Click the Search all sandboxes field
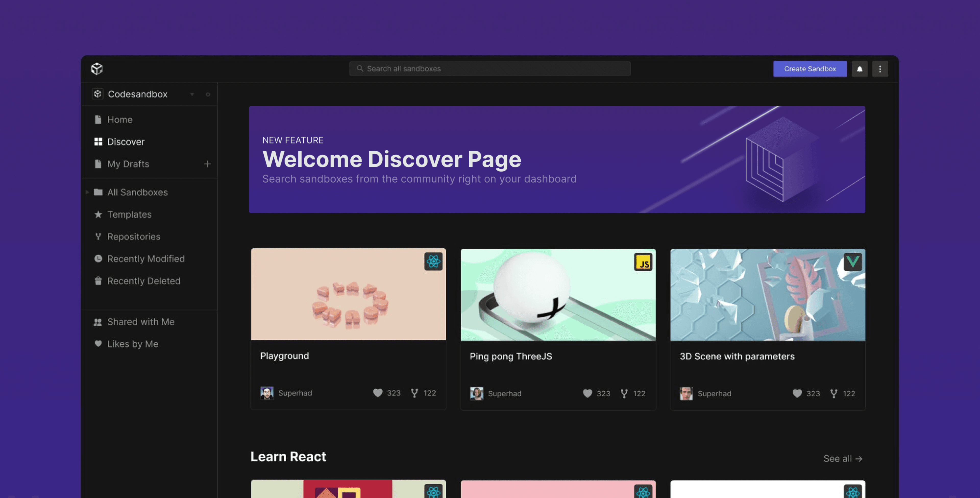 [x=490, y=68]
